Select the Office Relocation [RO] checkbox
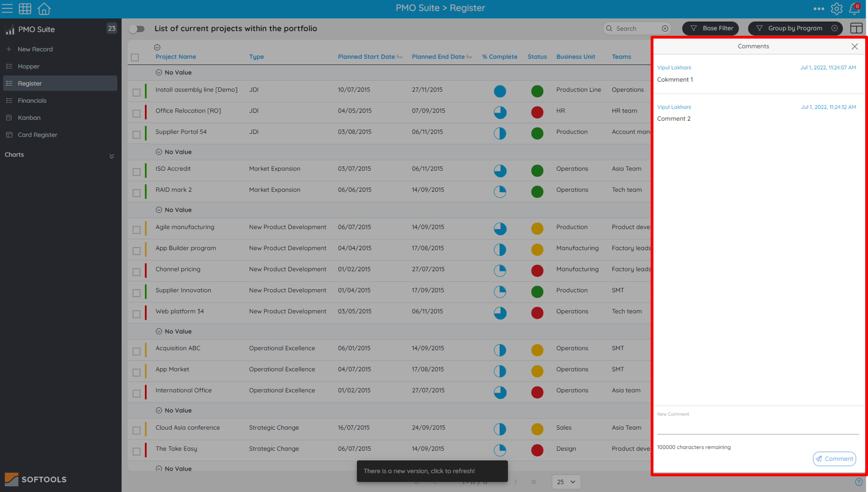868x492 pixels. coord(136,114)
